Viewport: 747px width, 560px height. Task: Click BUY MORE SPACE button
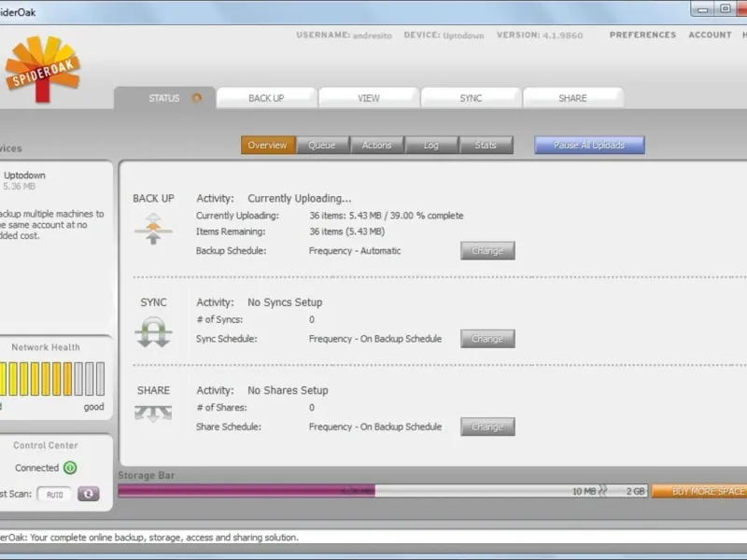click(x=699, y=491)
